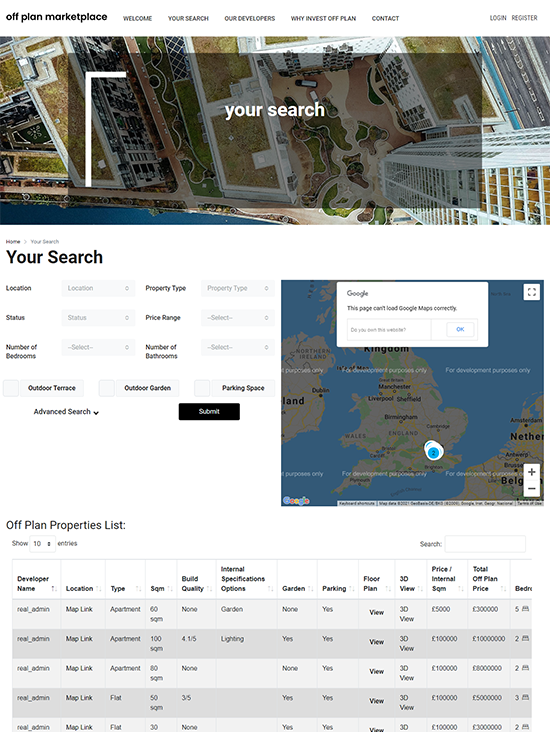Screen dimensions: 550x732
Task: Sort by Price / Internal Sqm column
Action: click(x=447, y=579)
